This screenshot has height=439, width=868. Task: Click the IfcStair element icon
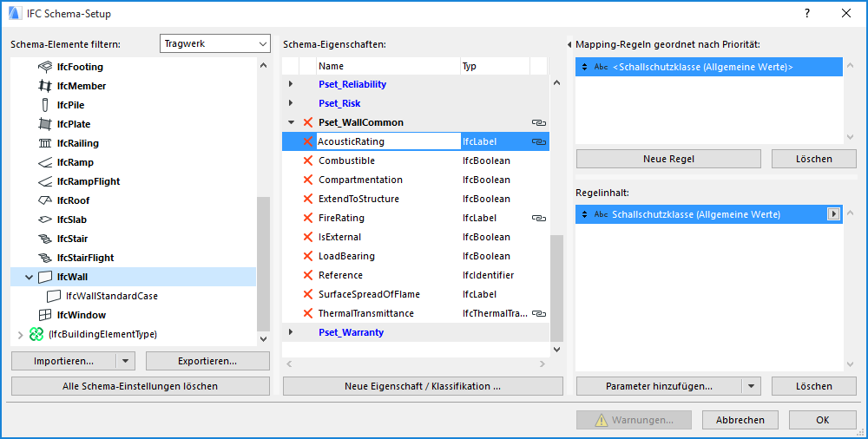point(46,239)
